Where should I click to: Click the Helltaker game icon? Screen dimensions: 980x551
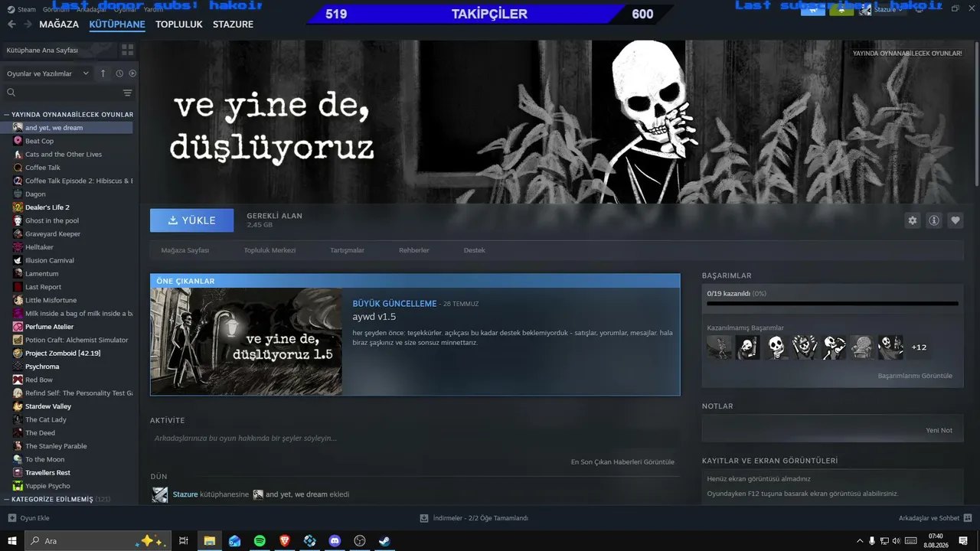[18, 247]
